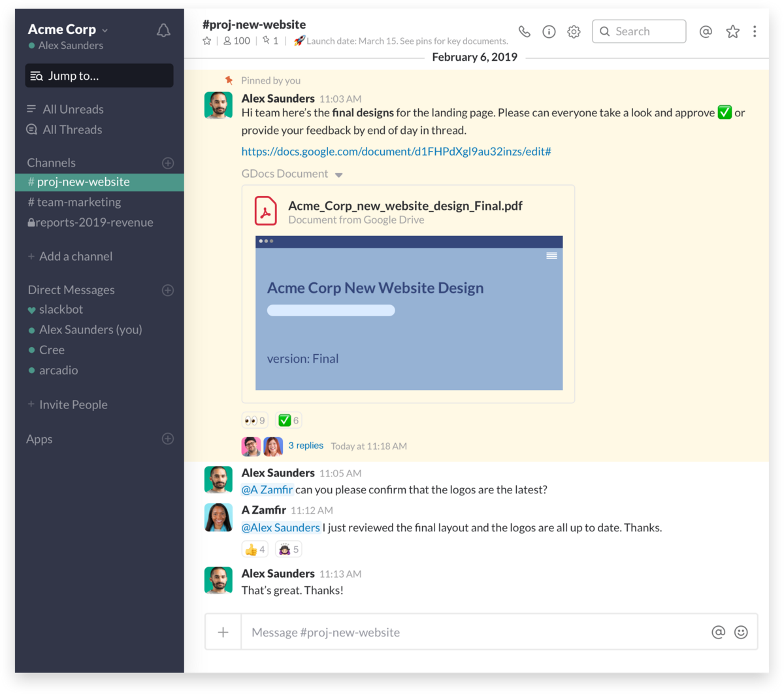This screenshot has height=694, width=784.
Task: Click Invite People
Action: click(x=67, y=405)
